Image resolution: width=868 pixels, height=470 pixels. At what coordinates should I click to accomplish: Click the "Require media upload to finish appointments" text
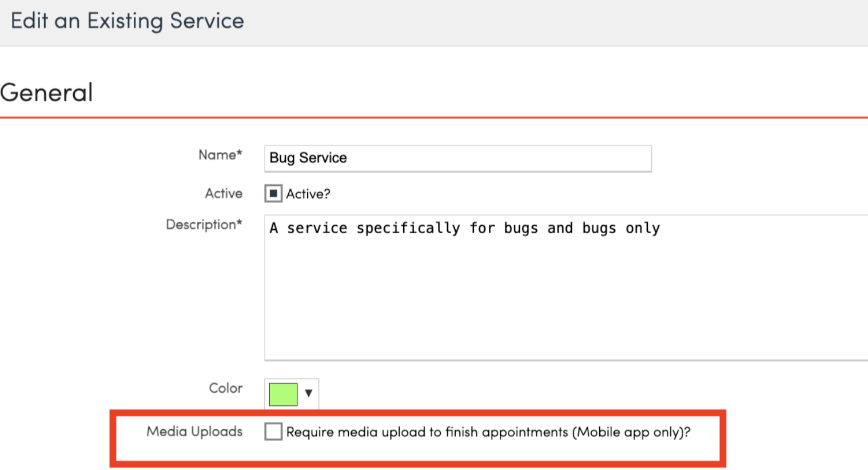point(427,432)
